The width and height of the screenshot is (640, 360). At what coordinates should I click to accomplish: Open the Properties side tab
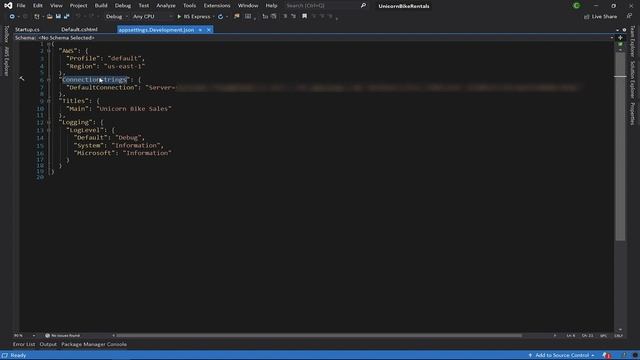tap(632, 113)
